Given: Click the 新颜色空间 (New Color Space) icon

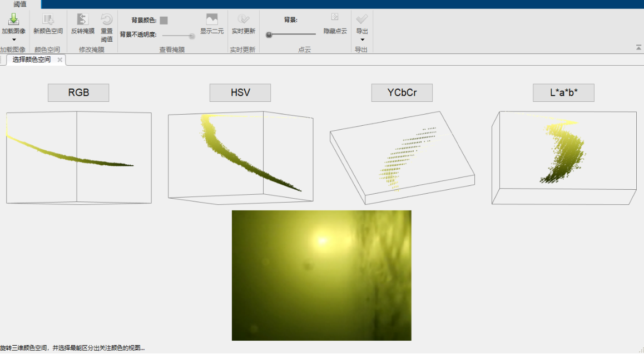Looking at the screenshot, I should click(48, 20).
